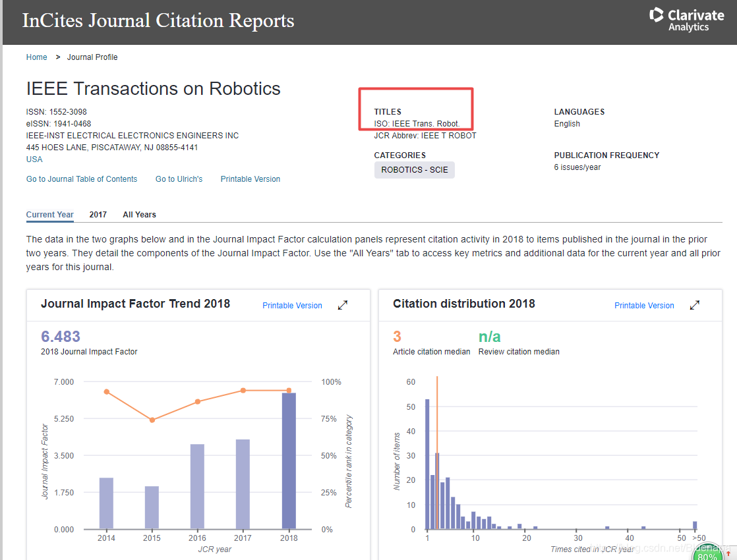Open Go to Journal Table of Contents
The image size is (737, 560).
point(82,179)
